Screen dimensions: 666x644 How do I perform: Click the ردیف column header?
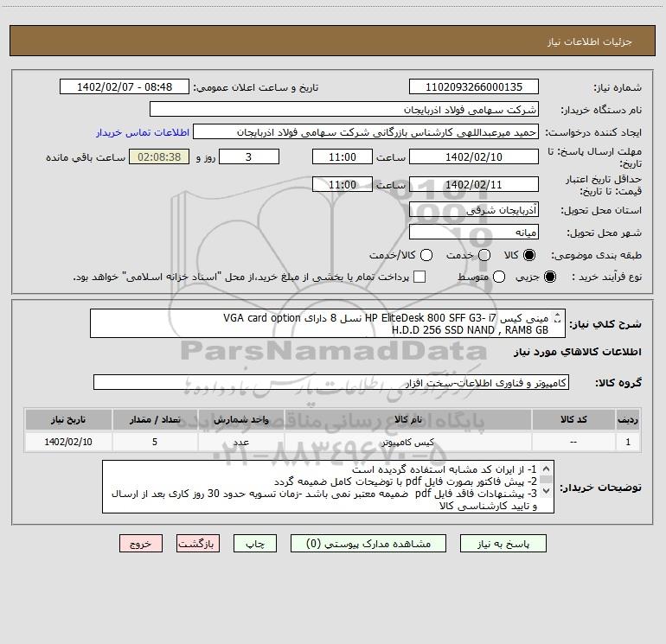pyautogui.click(x=628, y=419)
